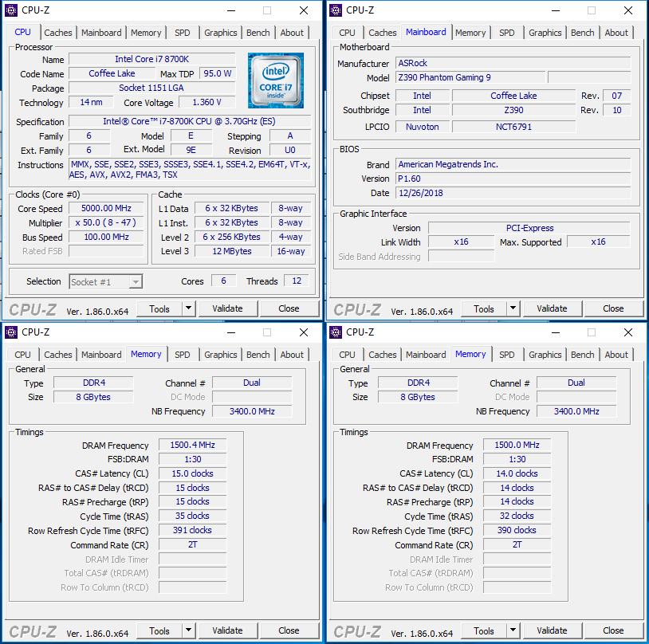The height and width of the screenshot is (644, 649).
Task: Open Graphics tab in bottom-left Memory window
Action: pos(221,355)
